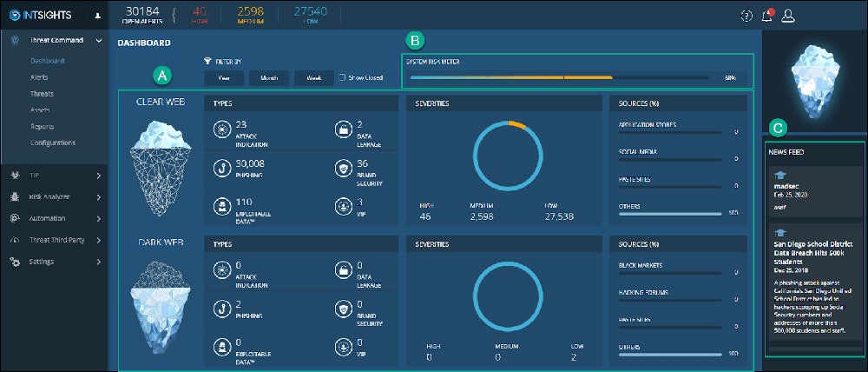
Task: Click the Exploitable Data icon in Dark Web
Action: 220,347
